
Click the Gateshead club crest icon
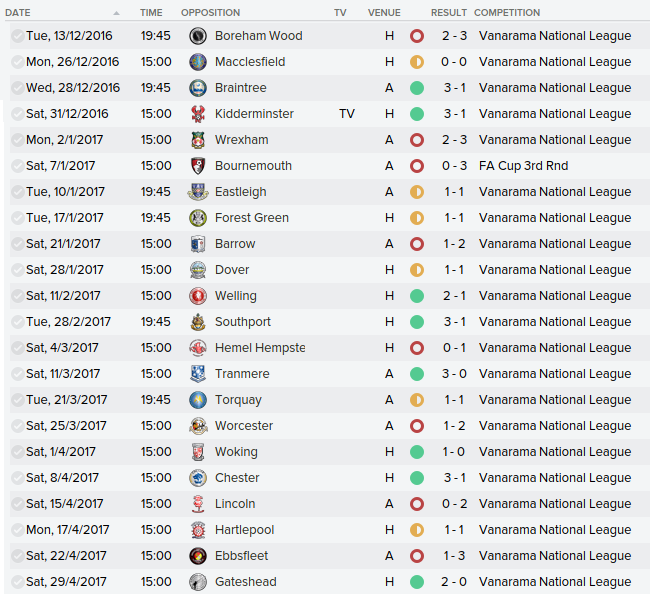pos(198,582)
